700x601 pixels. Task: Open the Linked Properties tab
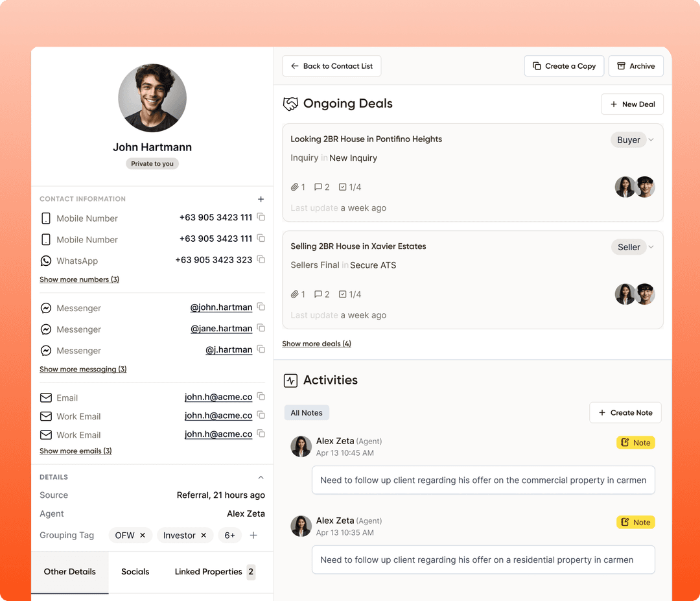point(215,572)
